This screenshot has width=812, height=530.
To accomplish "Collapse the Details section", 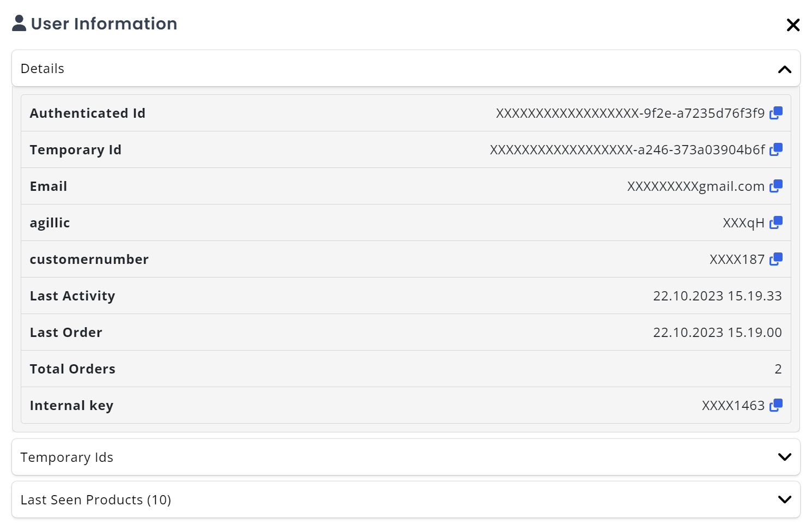I will tap(784, 69).
